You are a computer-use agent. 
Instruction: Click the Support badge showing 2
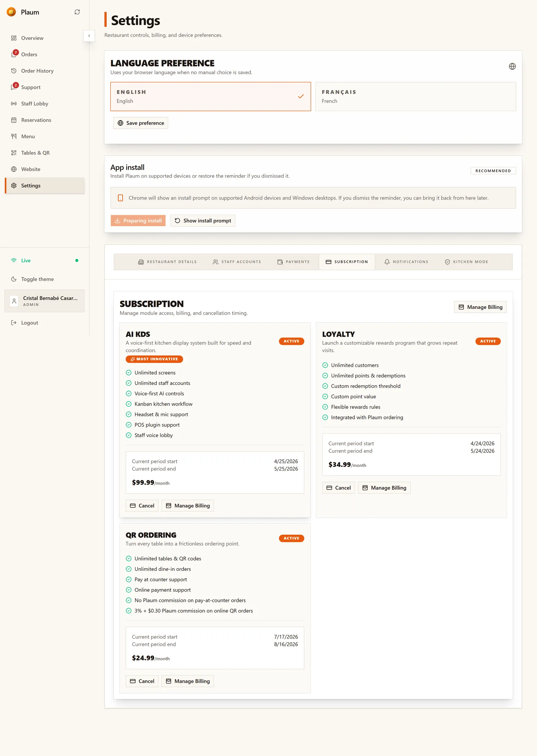point(16,85)
